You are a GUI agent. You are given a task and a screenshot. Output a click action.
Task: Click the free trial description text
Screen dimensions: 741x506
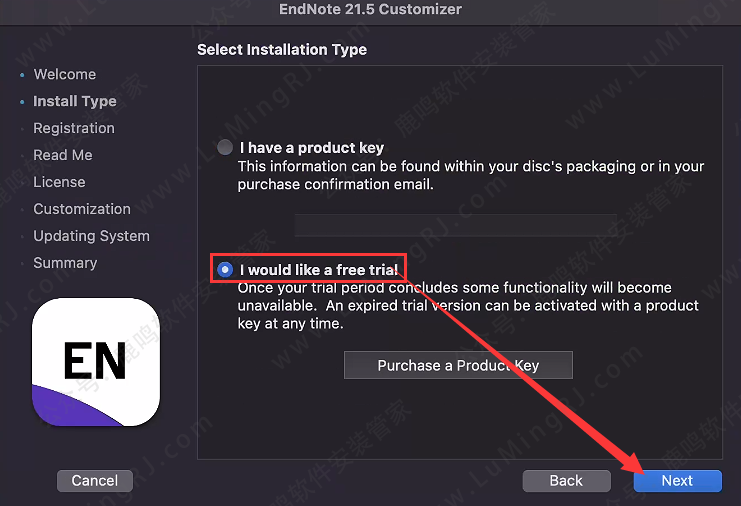pyautogui.click(x=468, y=305)
